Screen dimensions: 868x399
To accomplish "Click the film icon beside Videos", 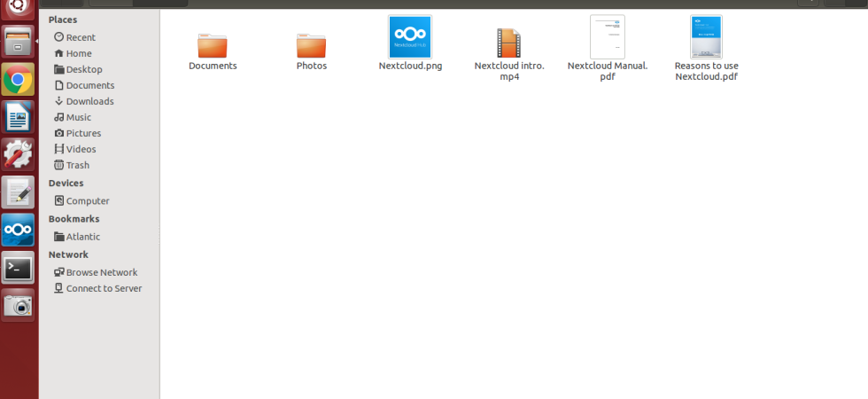I will [x=58, y=149].
